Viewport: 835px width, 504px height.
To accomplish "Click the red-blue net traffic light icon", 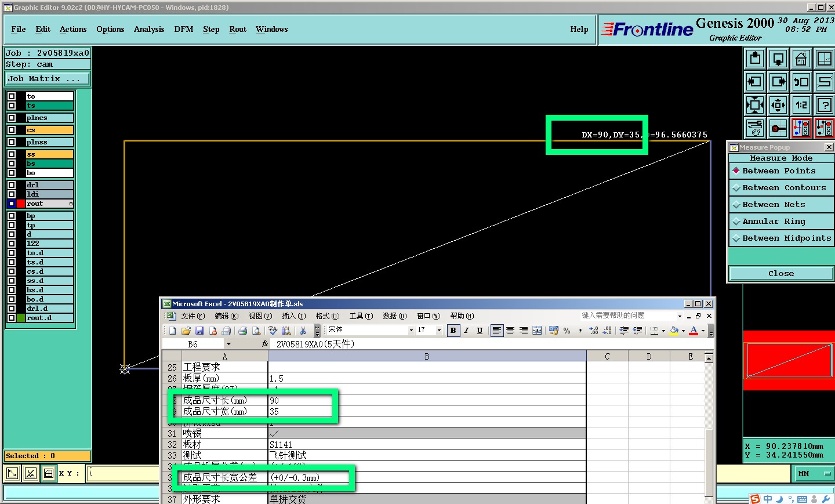I will [x=801, y=128].
